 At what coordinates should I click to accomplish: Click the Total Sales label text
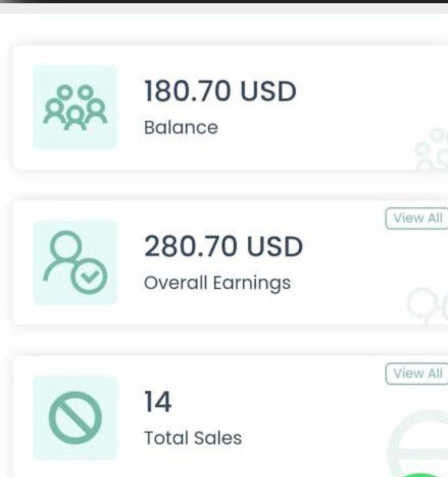193,438
